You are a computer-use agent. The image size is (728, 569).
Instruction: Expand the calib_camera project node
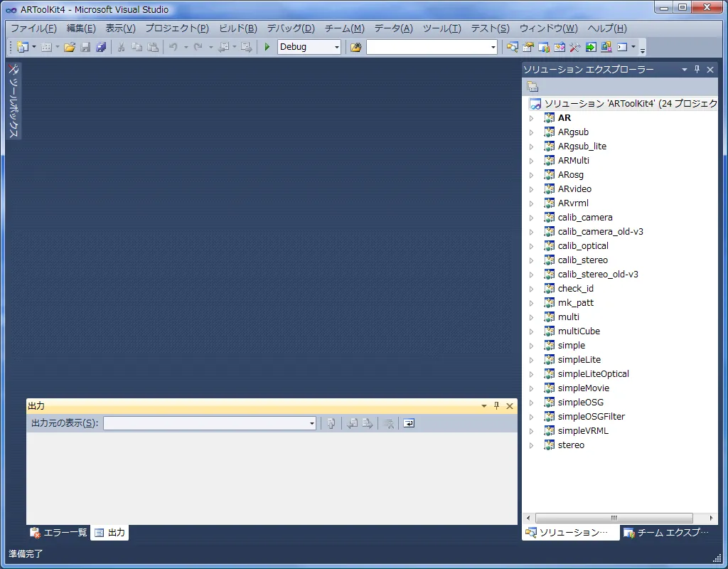[x=532, y=218]
